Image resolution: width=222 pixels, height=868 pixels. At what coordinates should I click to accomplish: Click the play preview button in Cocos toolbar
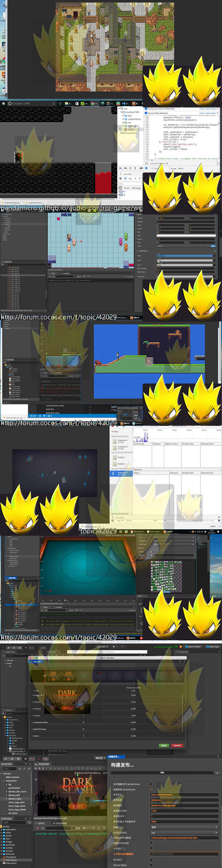pos(114,647)
